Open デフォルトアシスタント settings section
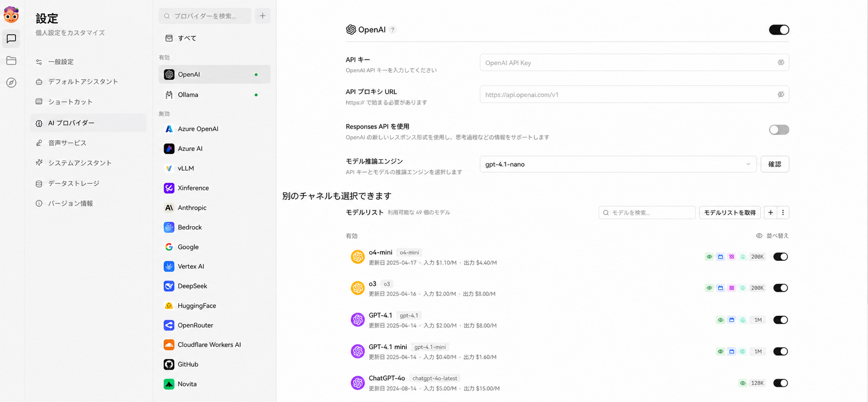This screenshot has width=868, height=402. (88, 82)
